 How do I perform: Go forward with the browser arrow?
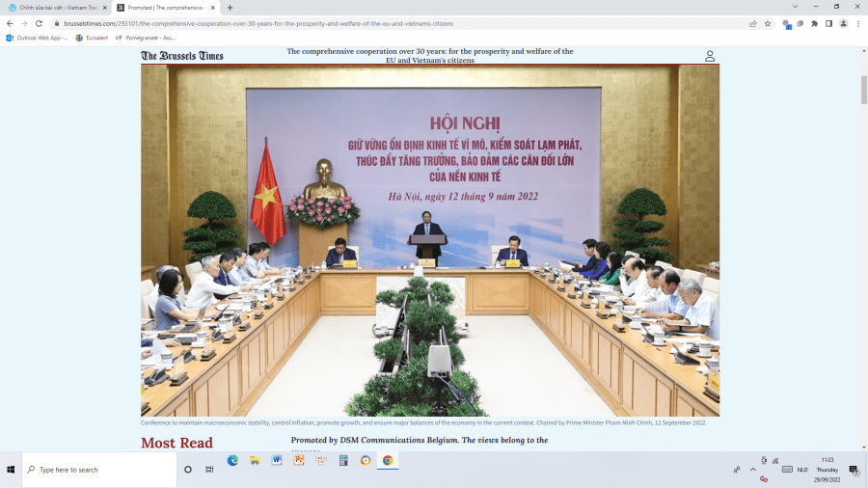coord(24,23)
